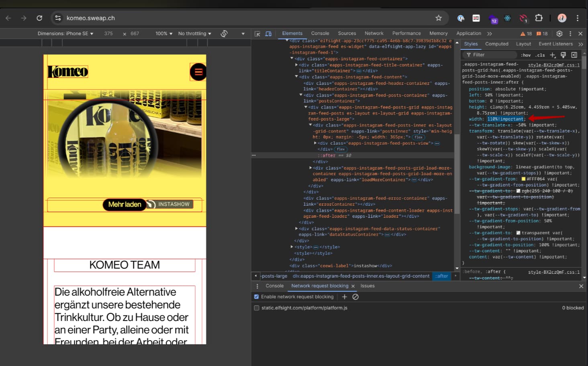The height and width of the screenshot is (366, 588).
Task: Check the static.elfsight.com/platform/platform.js pattern
Action: [257, 308]
